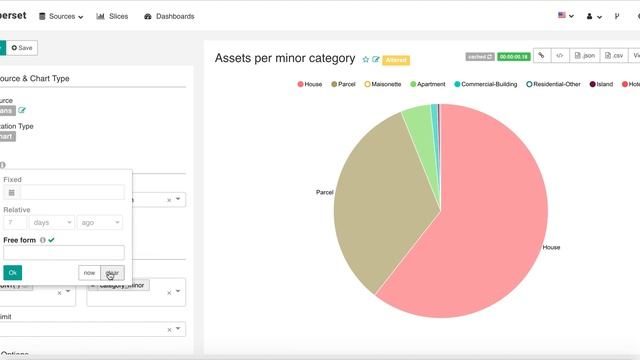Click the Fixed date calendar icon
640x360 pixels.
[11, 192]
